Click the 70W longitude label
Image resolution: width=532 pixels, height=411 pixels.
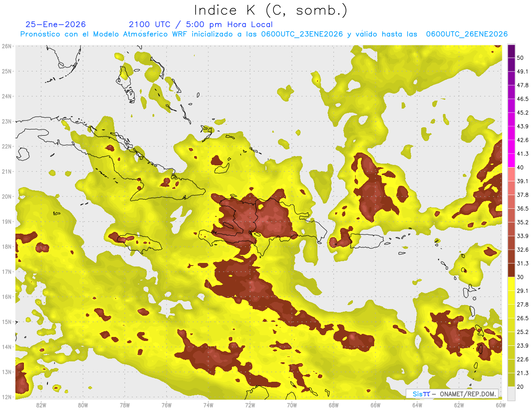292,405
